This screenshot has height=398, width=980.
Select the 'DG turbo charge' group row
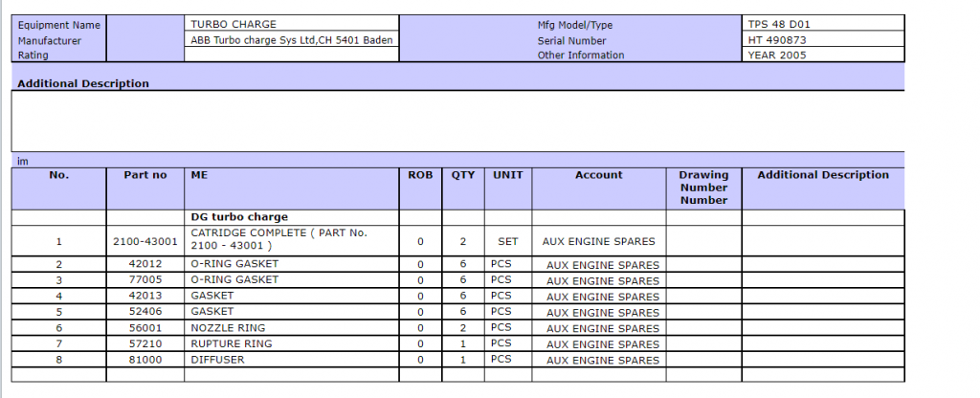(x=239, y=217)
